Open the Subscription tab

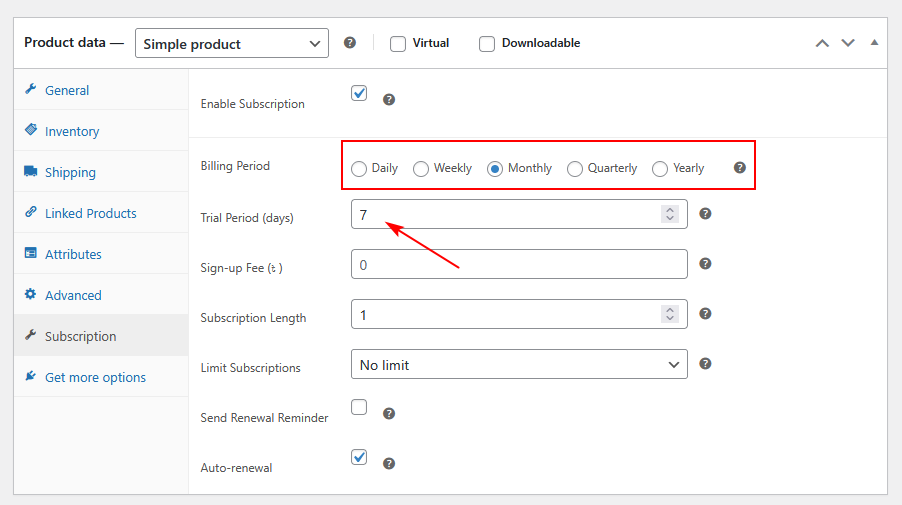[101, 335]
